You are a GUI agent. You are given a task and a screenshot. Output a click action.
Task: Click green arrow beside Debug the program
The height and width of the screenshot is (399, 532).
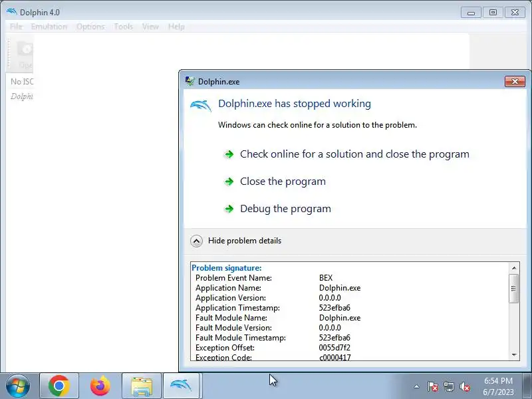click(229, 209)
